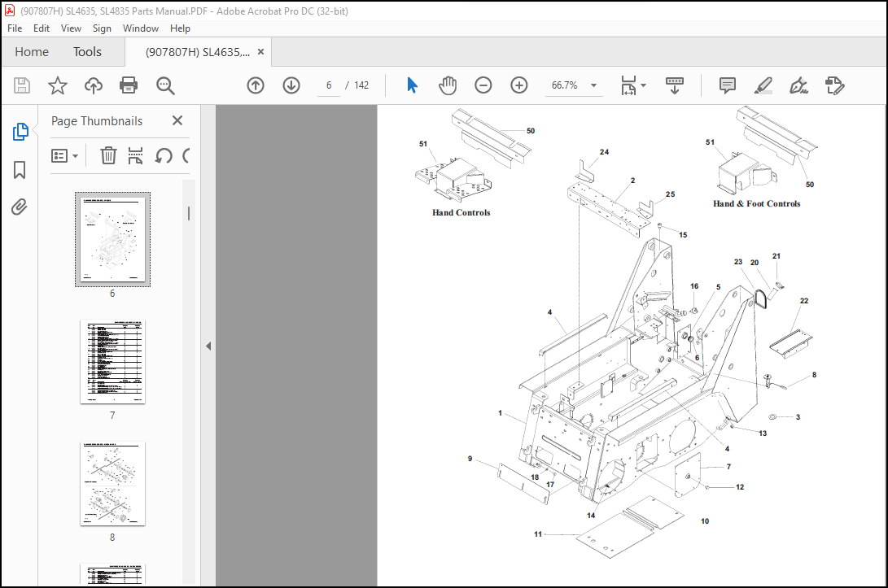Select the (907807H) SL4635 document tab

(198, 52)
